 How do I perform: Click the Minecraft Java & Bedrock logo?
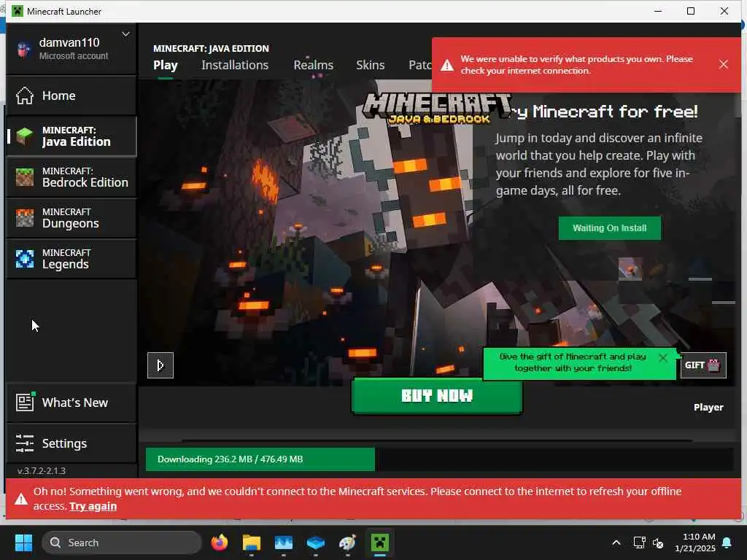tap(437, 109)
